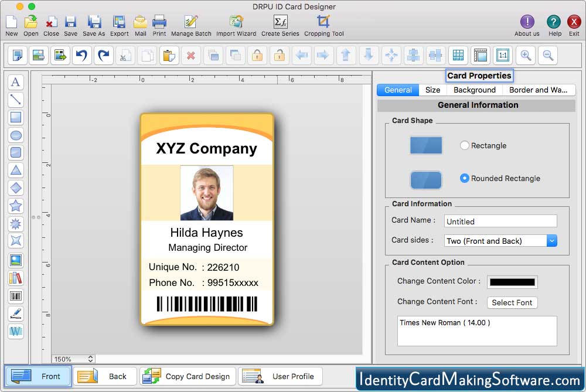Switch to the Background tab
The width and height of the screenshot is (586, 392).
[x=475, y=90]
